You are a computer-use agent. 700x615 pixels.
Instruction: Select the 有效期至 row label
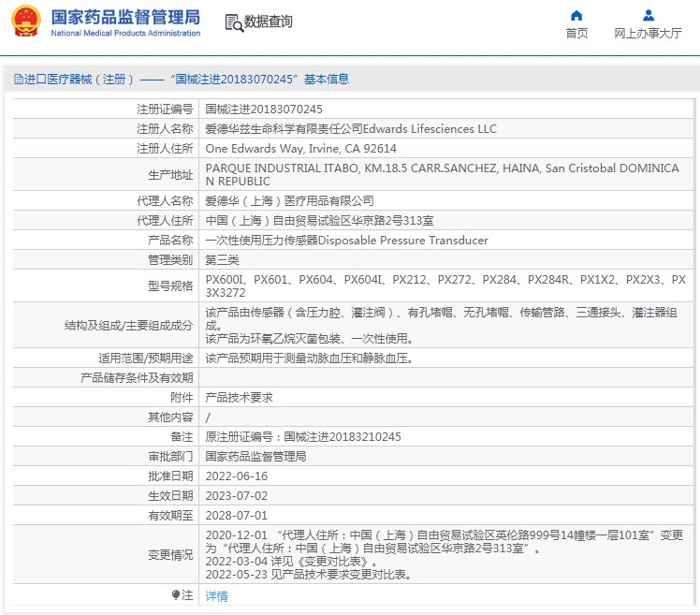170,516
